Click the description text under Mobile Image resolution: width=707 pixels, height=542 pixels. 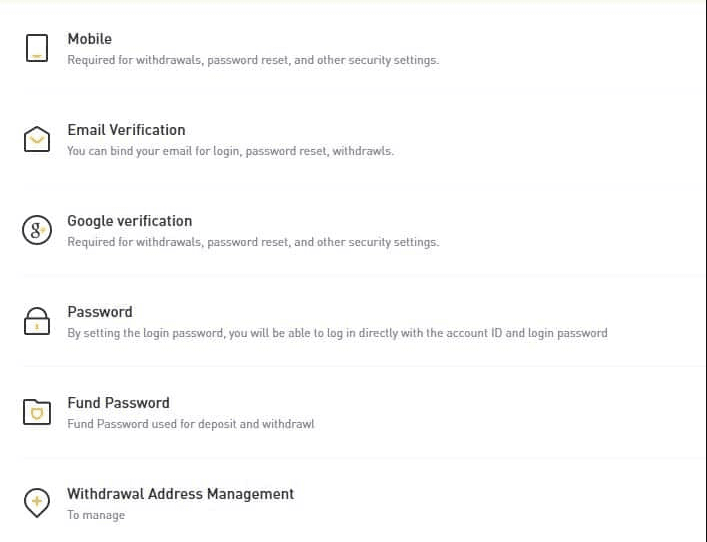[x=252, y=60]
